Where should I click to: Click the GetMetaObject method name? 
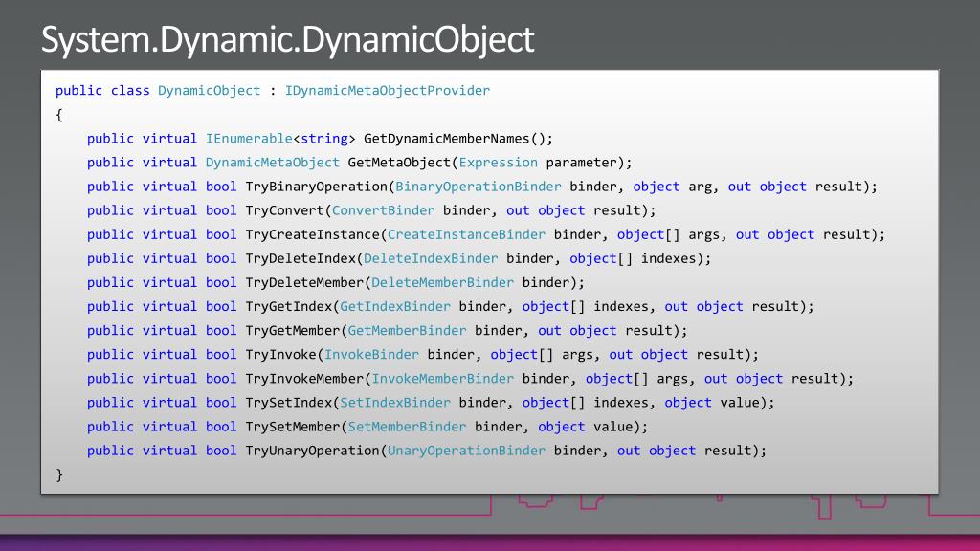tap(399, 163)
